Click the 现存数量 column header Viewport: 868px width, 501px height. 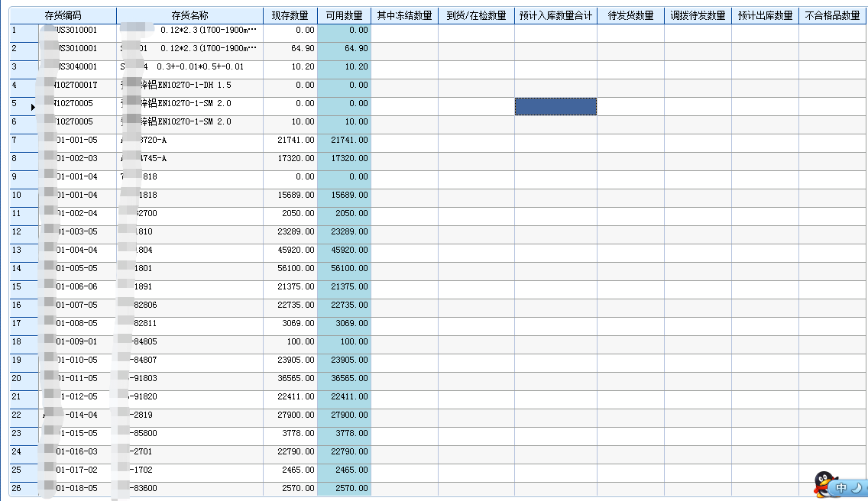(x=290, y=15)
